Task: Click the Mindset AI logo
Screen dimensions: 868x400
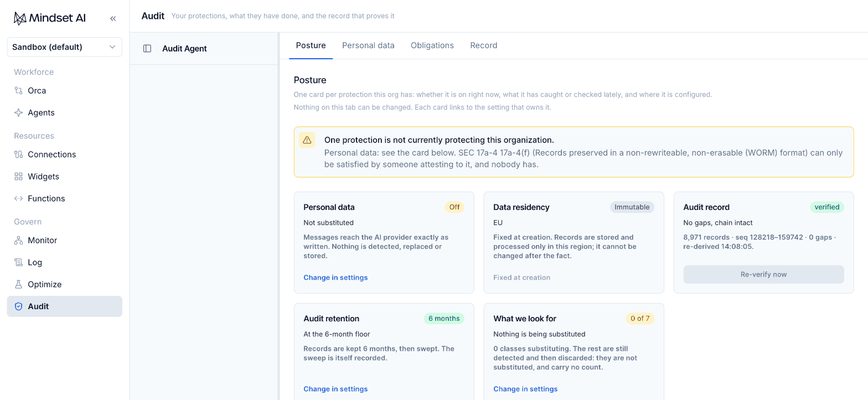Action: [49, 18]
